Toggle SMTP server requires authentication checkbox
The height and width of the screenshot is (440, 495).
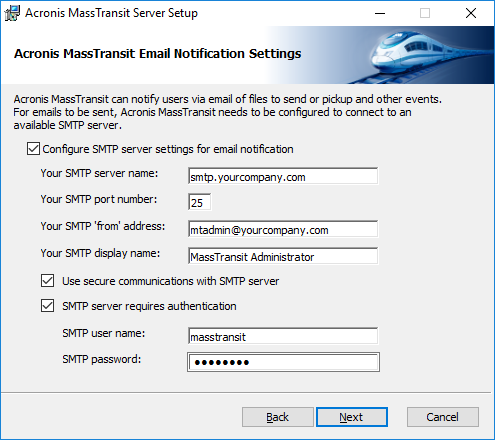pyautogui.click(x=47, y=306)
